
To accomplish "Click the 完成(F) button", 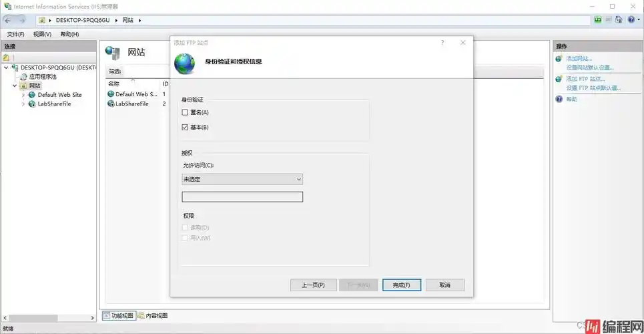I will tap(402, 285).
